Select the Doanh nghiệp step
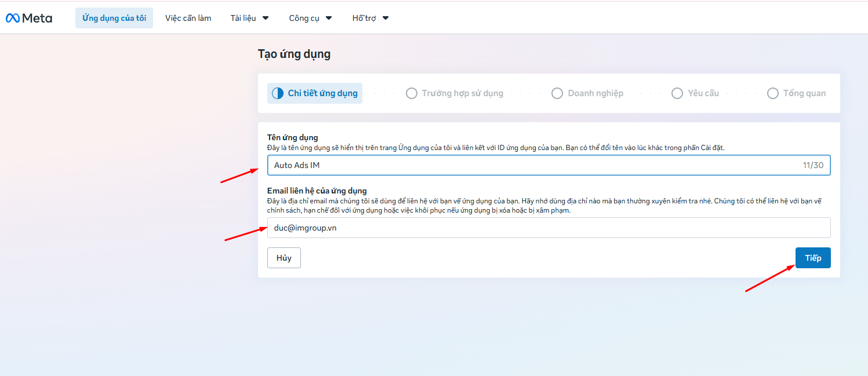This screenshot has height=376, width=868. click(587, 93)
